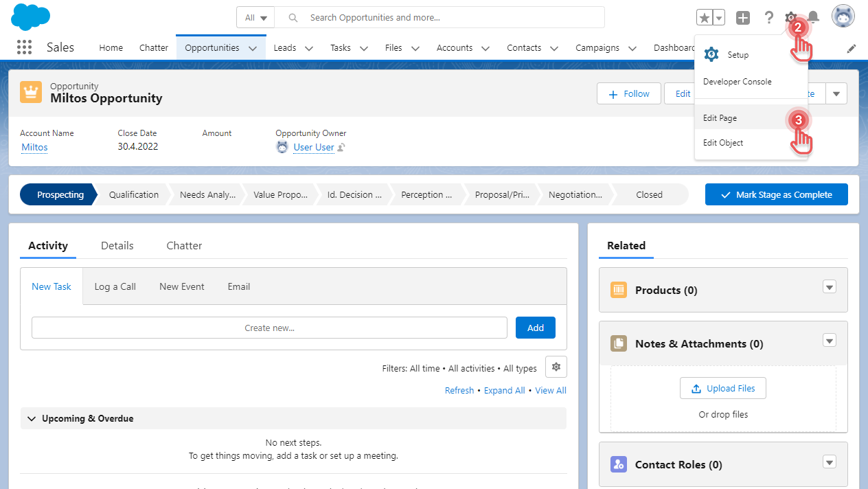
Task: Switch to the Details tab
Action: (x=117, y=245)
